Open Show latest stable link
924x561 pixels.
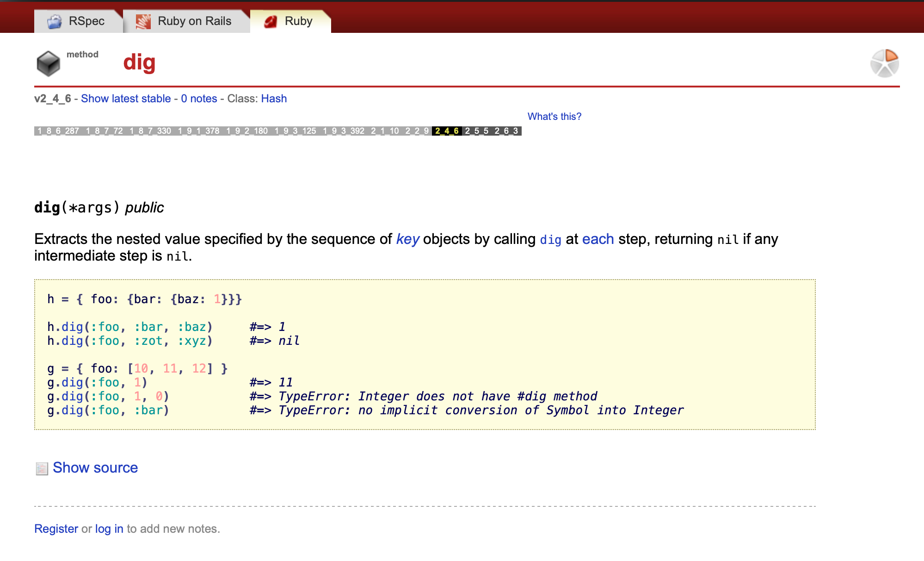click(x=126, y=99)
